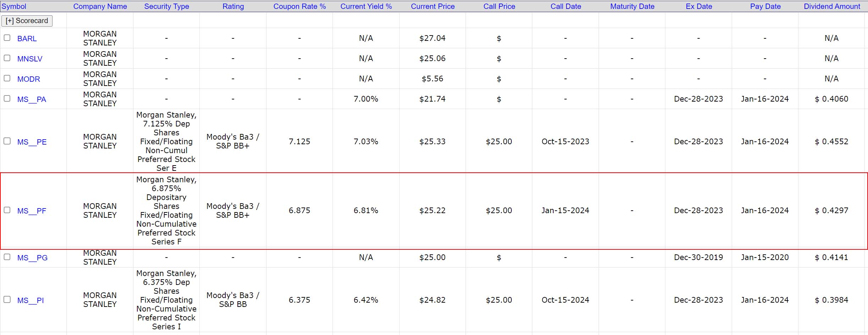Tick the checkbox for BARL
Image resolution: width=868 pixels, height=335 pixels.
[7, 38]
